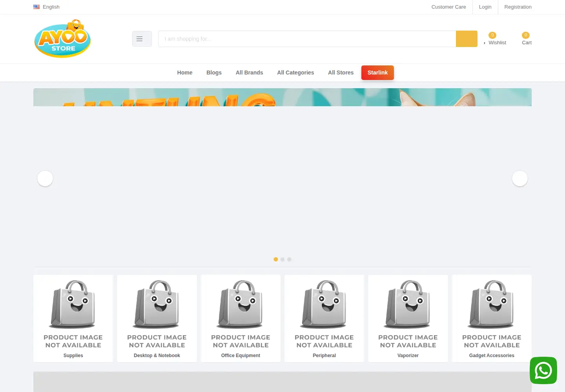
Task: Click the AYOO Store logo
Action: 63,39
